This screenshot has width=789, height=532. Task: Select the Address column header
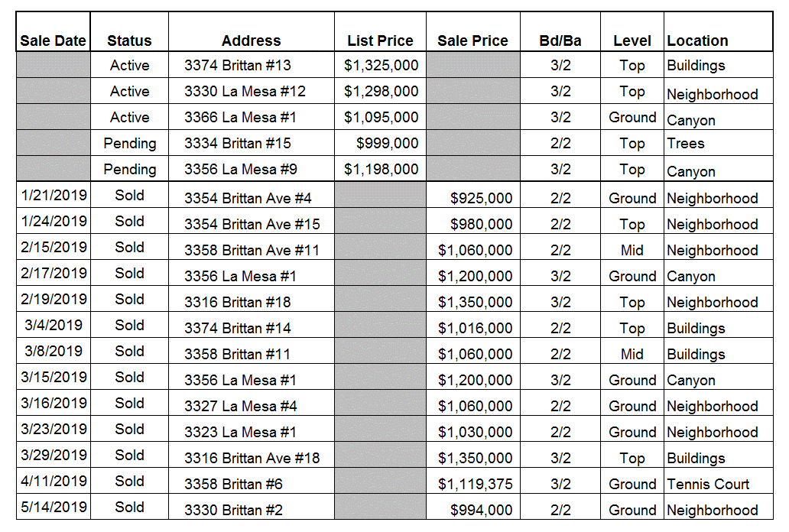(x=251, y=41)
